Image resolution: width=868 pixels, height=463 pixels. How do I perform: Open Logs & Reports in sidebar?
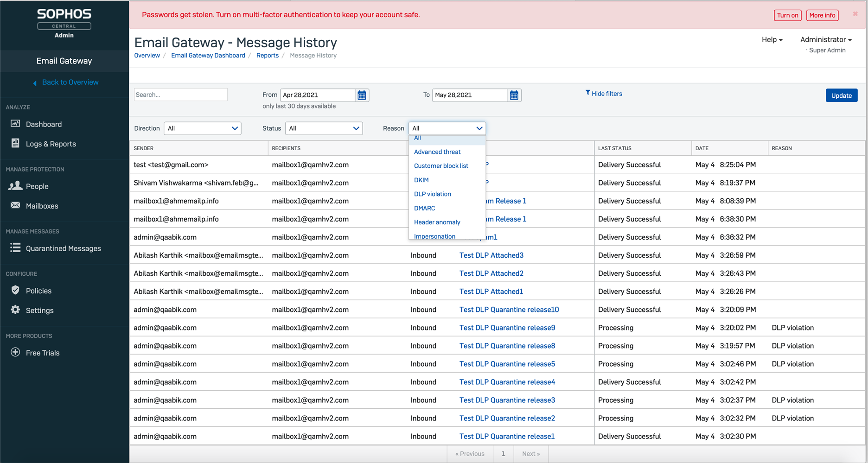(x=51, y=144)
